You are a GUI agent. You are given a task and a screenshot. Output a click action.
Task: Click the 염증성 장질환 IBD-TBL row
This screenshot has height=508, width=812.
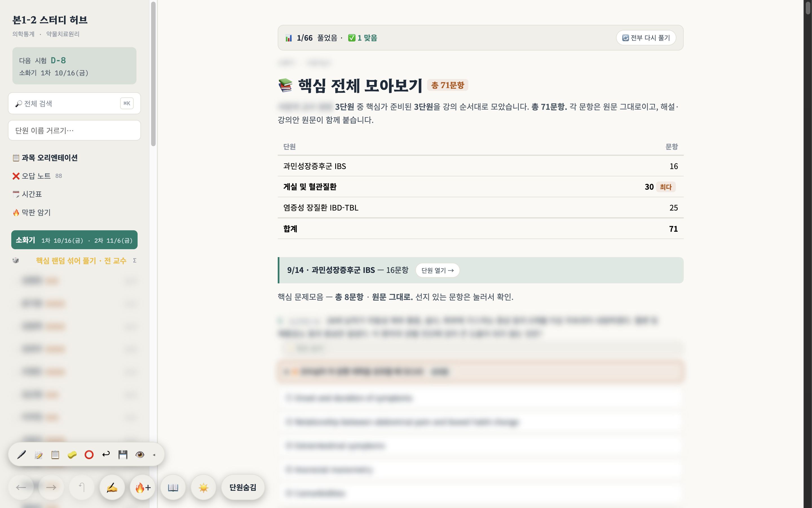[x=480, y=208]
